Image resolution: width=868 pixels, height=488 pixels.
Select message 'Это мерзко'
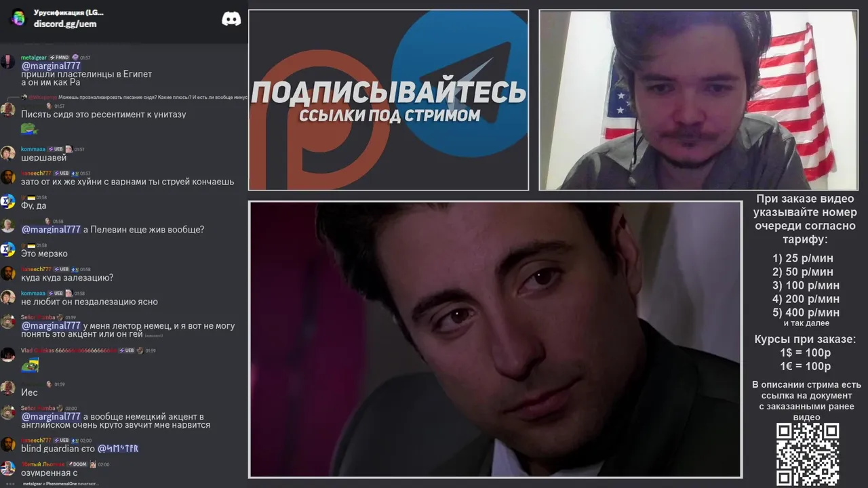click(44, 253)
